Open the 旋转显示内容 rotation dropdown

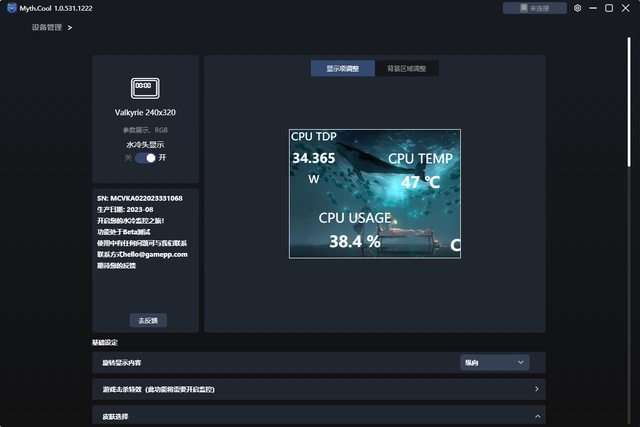click(x=494, y=362)
